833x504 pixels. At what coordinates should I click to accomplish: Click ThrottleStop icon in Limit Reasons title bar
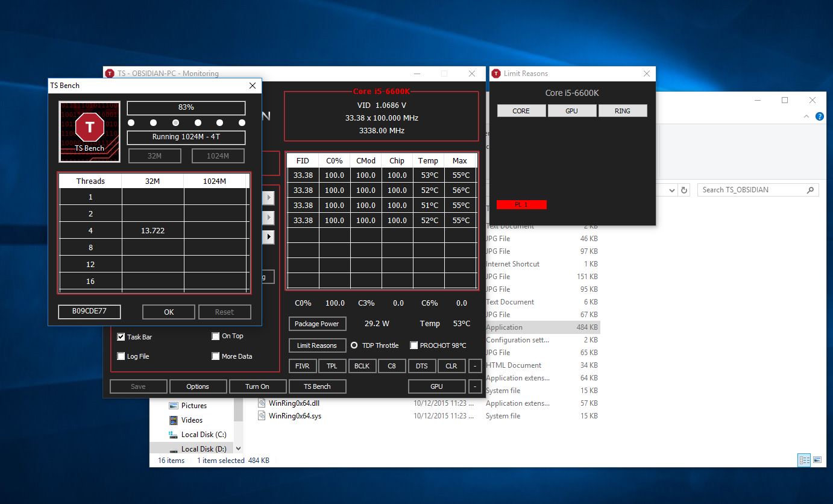point(496,74)
